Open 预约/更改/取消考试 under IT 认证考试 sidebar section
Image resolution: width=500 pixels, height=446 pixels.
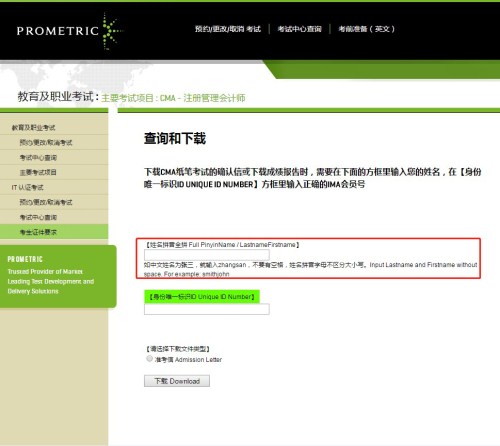tap(46, 202)
